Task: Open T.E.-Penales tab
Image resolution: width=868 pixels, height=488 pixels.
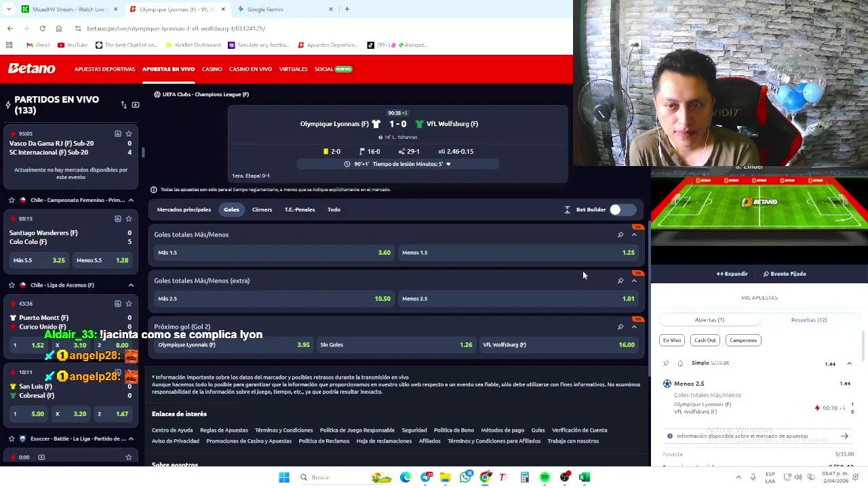Action: 300,209
